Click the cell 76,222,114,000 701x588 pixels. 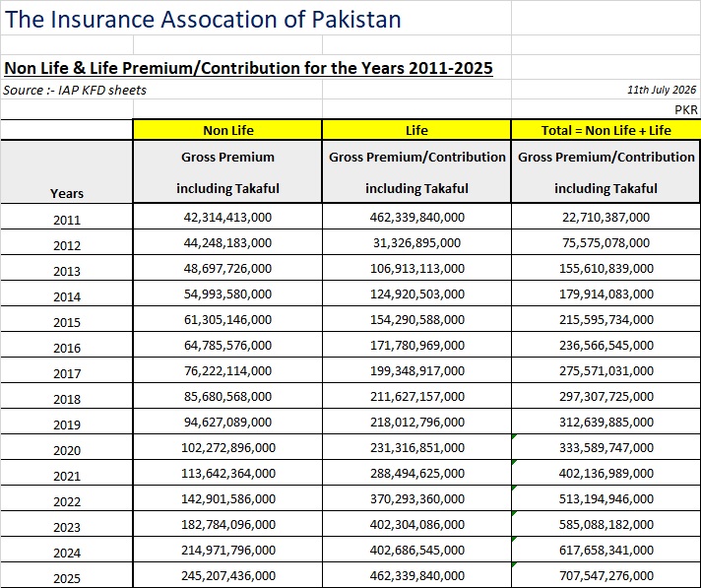227,370
